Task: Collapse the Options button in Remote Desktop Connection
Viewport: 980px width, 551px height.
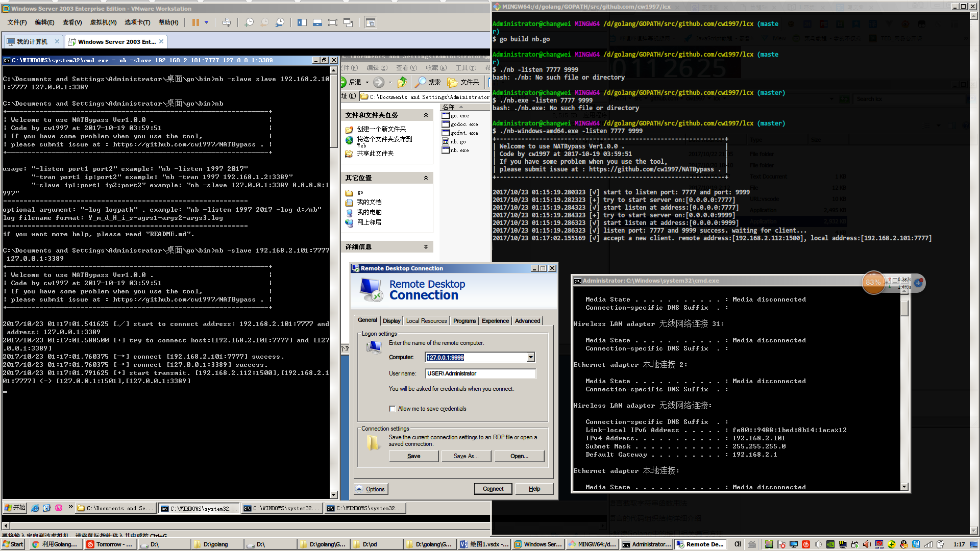Action: tap(371, 489)
